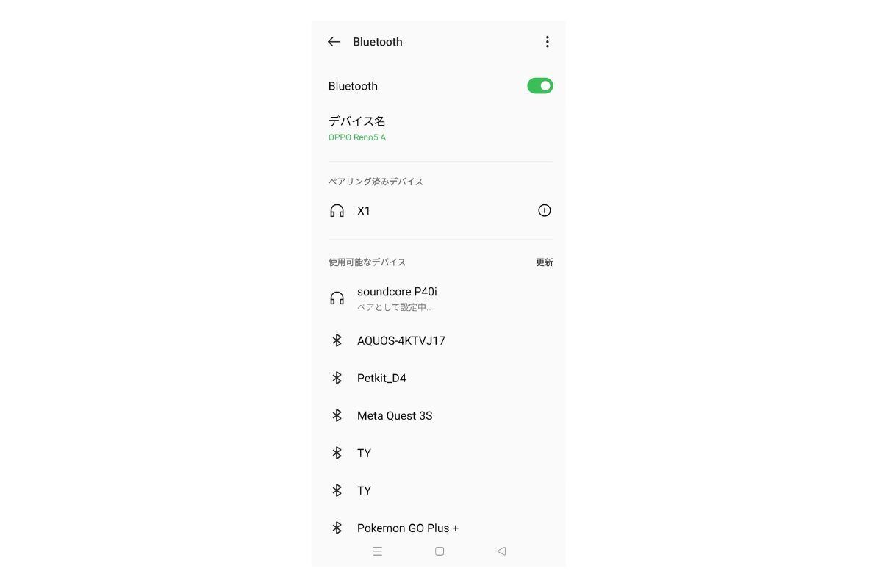
Task: Turn off the Bluetooth toggle switch
Action: click(x=539, y=86)
